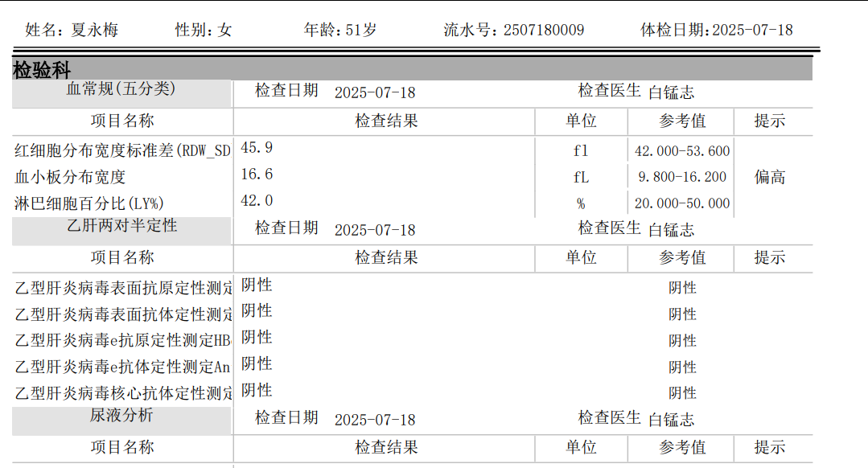Select the result value 45.9

(x=257, y=148)
